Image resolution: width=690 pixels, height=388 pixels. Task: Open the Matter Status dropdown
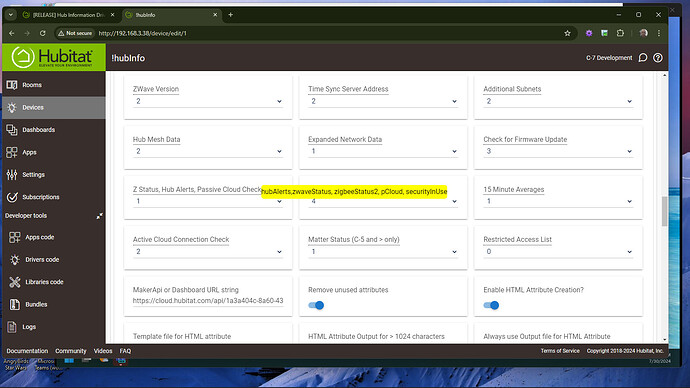(383, 252)
